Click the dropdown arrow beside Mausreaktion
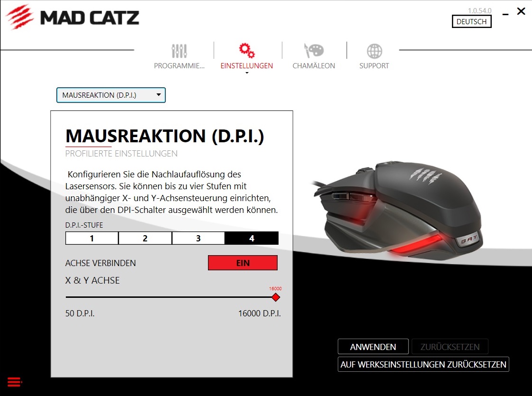Screen dimensions: 532x396 [x=158, y=95]
